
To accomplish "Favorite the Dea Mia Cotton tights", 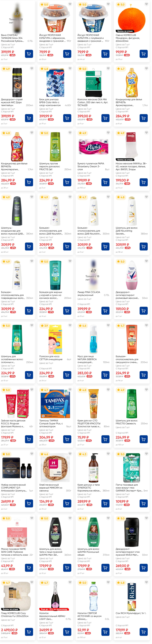I will (x=108, y=68).
